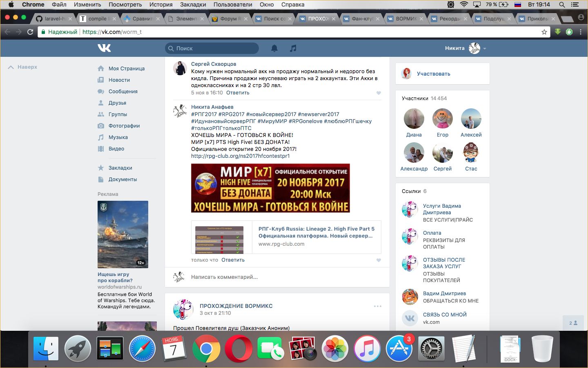Image resolution: width=588 pixels, height=368 pixels.
Task: Open the rpg-club.org contest link
Action: 240,156
